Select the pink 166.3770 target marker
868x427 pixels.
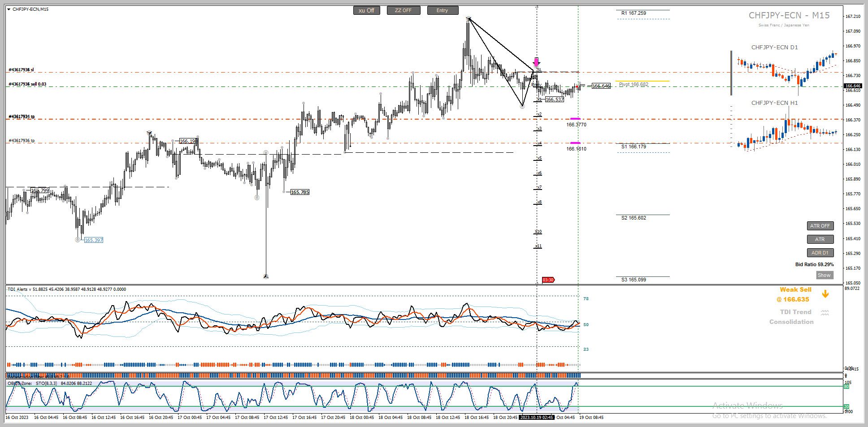point(575,119)
